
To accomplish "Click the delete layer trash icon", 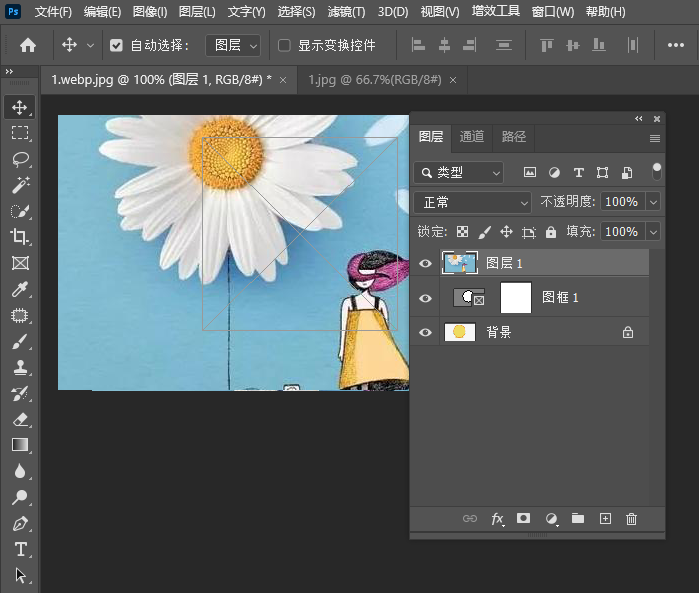I will (x=631, y=519).
